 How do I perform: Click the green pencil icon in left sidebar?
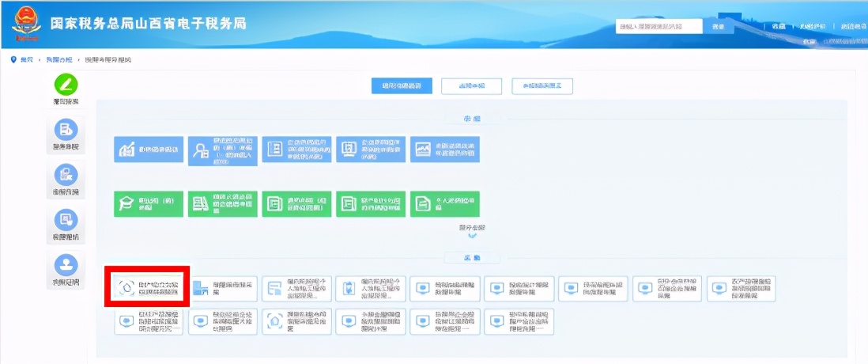[x=66, y=85]
